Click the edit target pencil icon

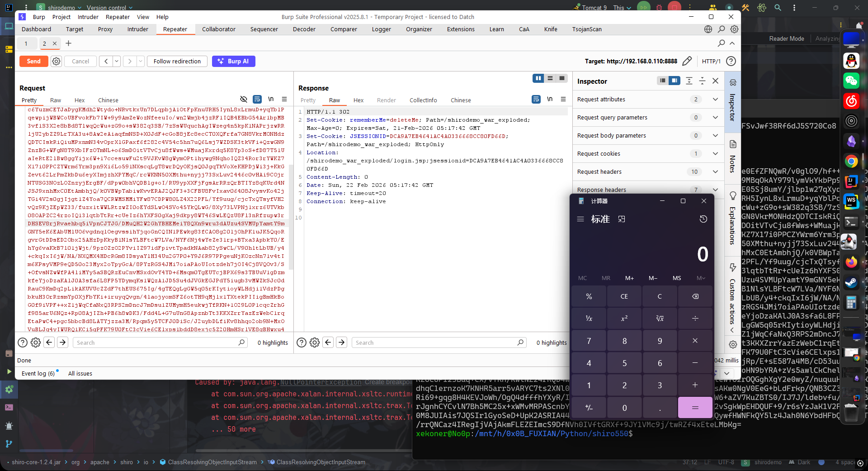coord(687,61)
